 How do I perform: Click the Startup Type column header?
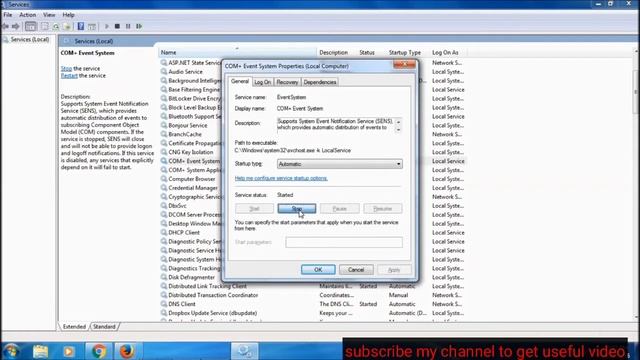(408, 53)
